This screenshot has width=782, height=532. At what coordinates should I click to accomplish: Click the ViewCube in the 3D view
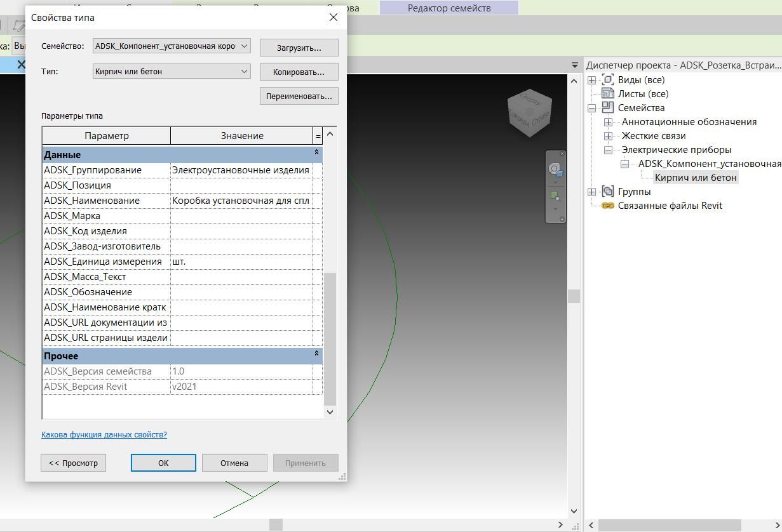(x=530, y=113)
